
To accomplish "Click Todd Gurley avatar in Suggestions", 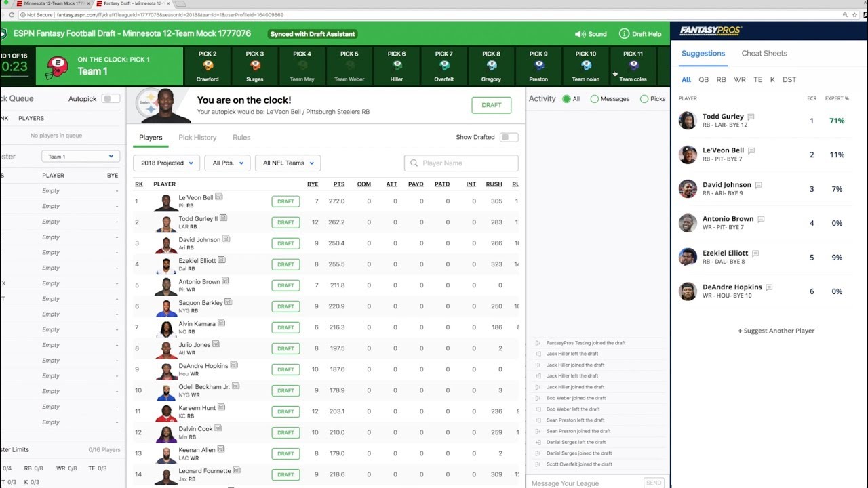I will pos(688,121).
